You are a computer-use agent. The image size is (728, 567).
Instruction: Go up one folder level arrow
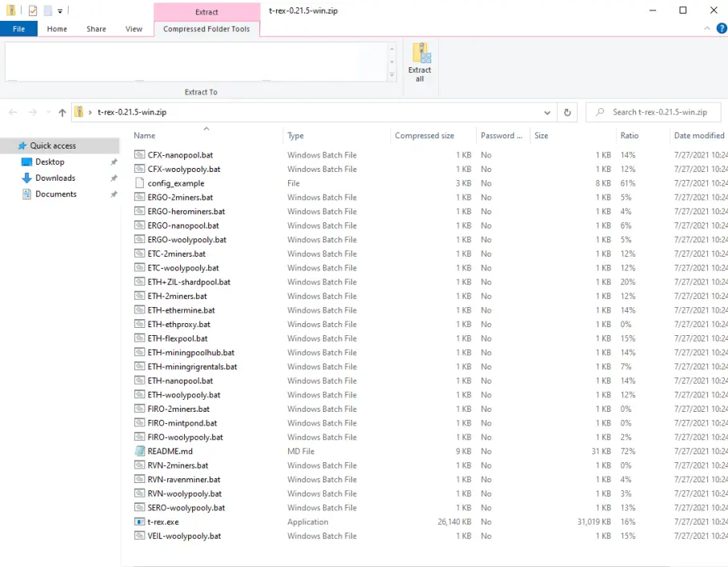tap(62, 112)
